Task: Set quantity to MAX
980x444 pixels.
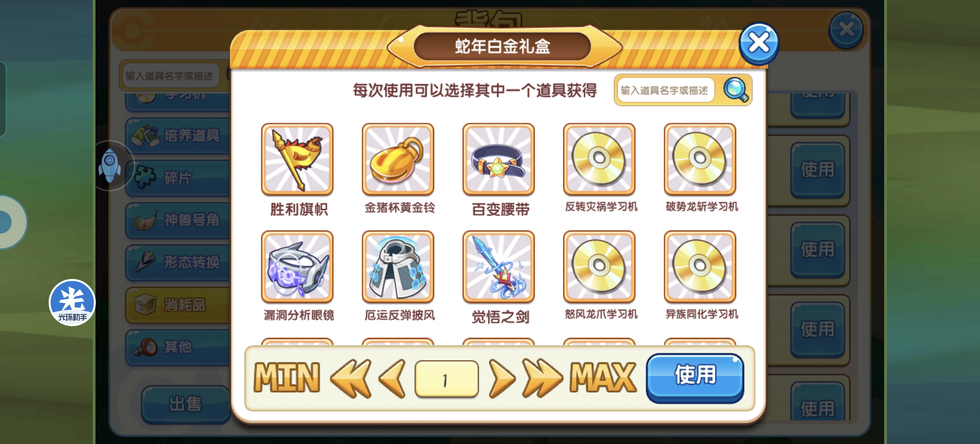Action: pos(603,378)
